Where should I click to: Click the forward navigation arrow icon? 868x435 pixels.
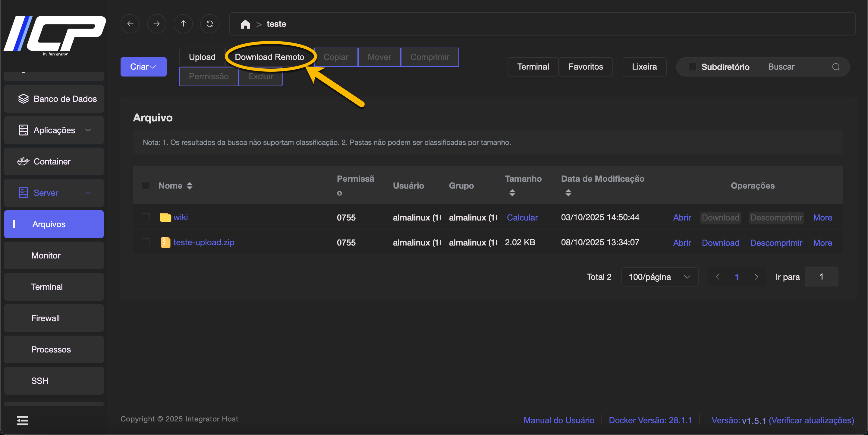pos(156,24)
